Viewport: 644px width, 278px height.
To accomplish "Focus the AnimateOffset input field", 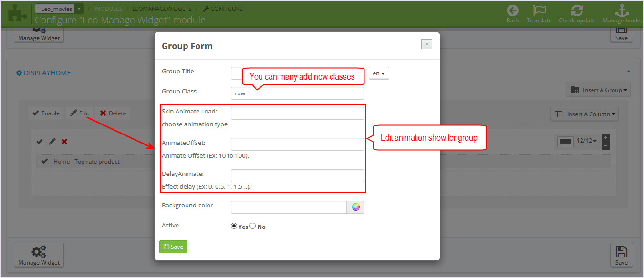I will (297, 144).
